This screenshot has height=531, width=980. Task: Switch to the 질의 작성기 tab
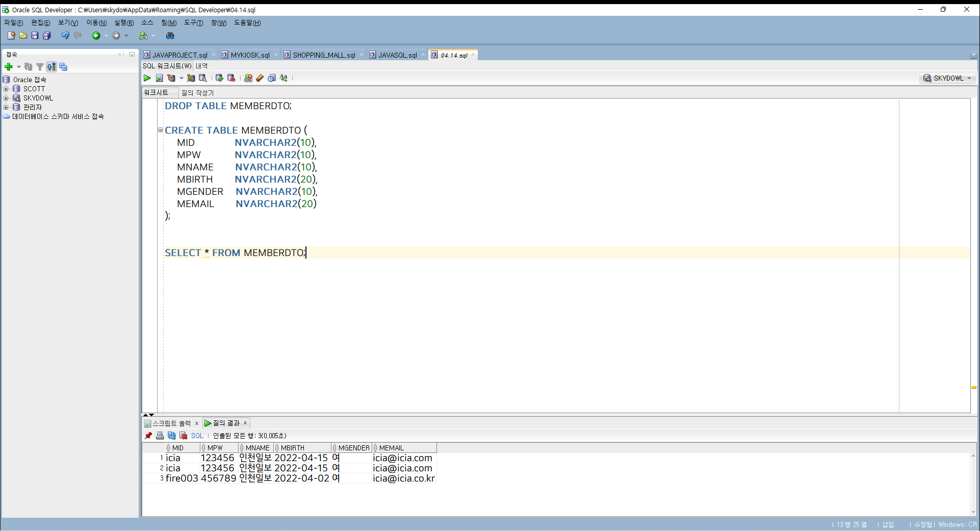tap(197, 93)
